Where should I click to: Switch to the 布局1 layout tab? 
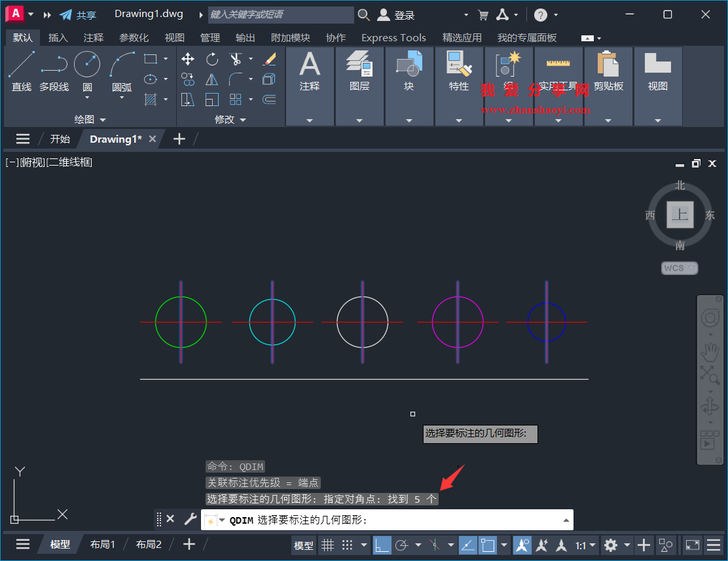click(x=103, y=544)
